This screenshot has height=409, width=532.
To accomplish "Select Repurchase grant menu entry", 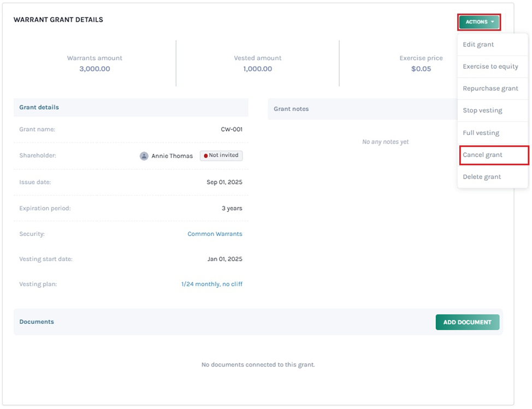I will (x=490, y=88).
